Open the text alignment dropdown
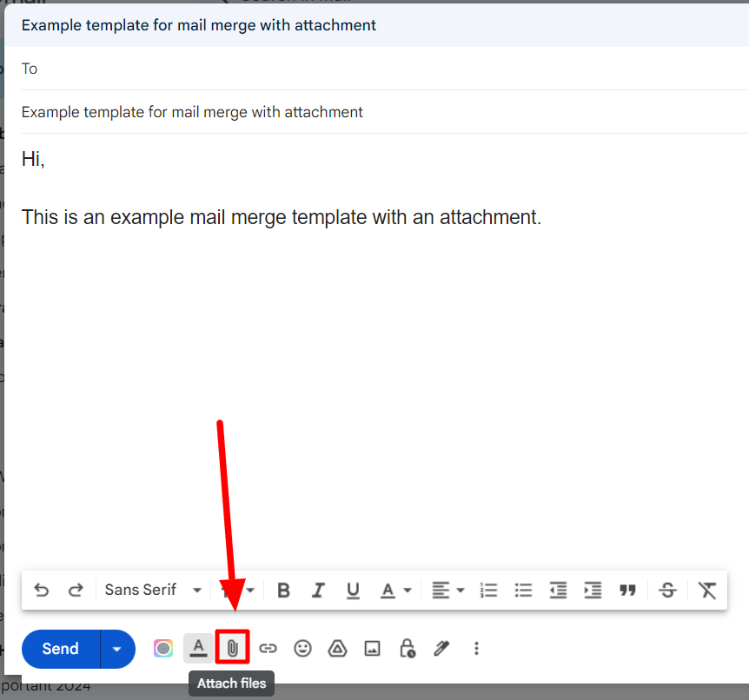Viewport: 749px width, 700px height. (x=448, y=591)
